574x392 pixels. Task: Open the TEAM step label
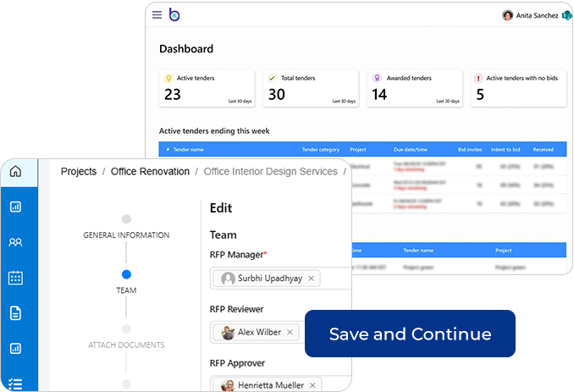(x=126, y=290)
